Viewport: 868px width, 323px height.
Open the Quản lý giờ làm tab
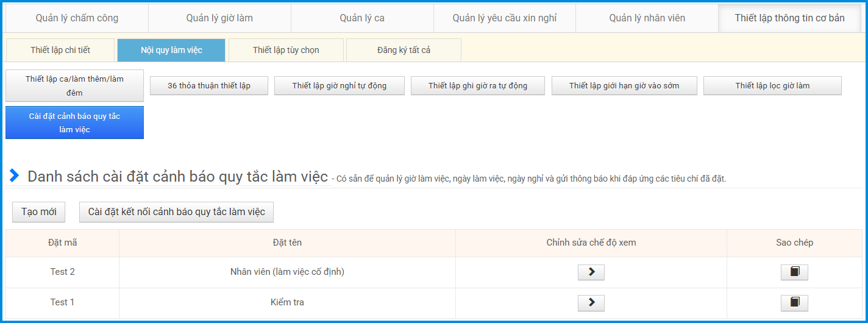219,18
